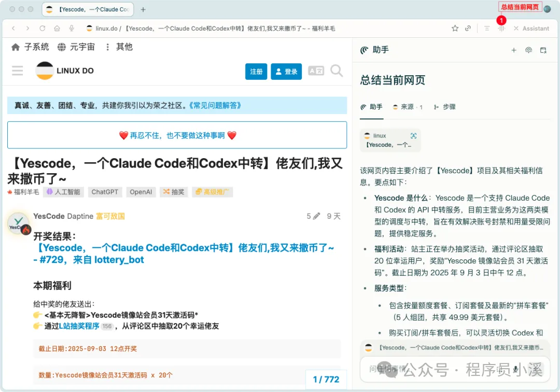
Task: Click the topic title heading
Action: (175, 171)
